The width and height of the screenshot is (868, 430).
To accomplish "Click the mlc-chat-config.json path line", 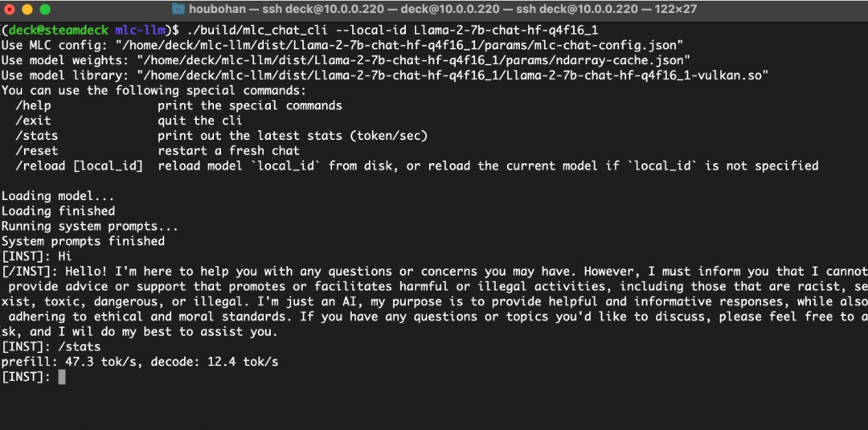I will point(342,45).
